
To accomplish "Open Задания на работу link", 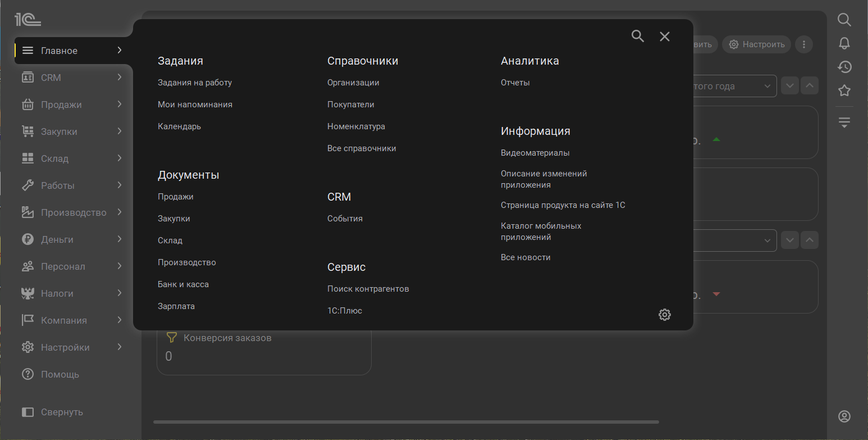I will 195,83.
